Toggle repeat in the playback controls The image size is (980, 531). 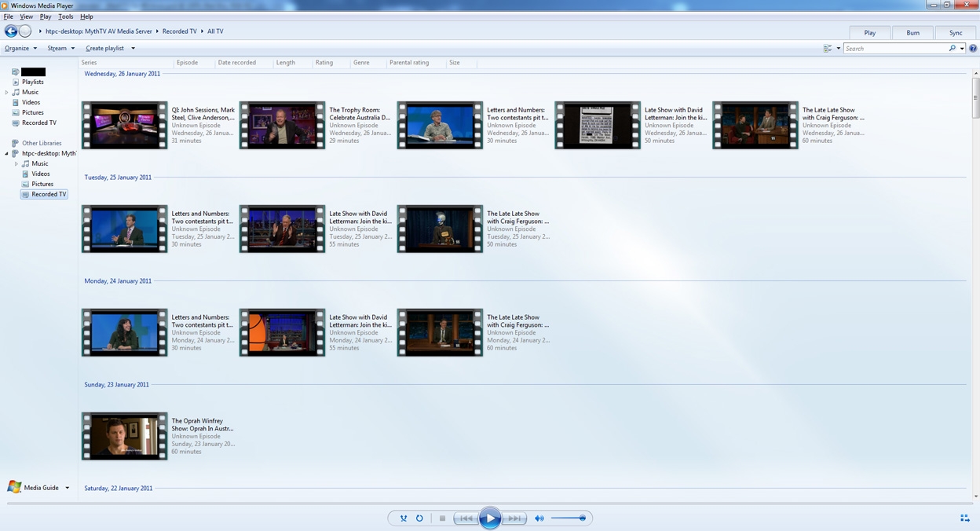point(419,518)
